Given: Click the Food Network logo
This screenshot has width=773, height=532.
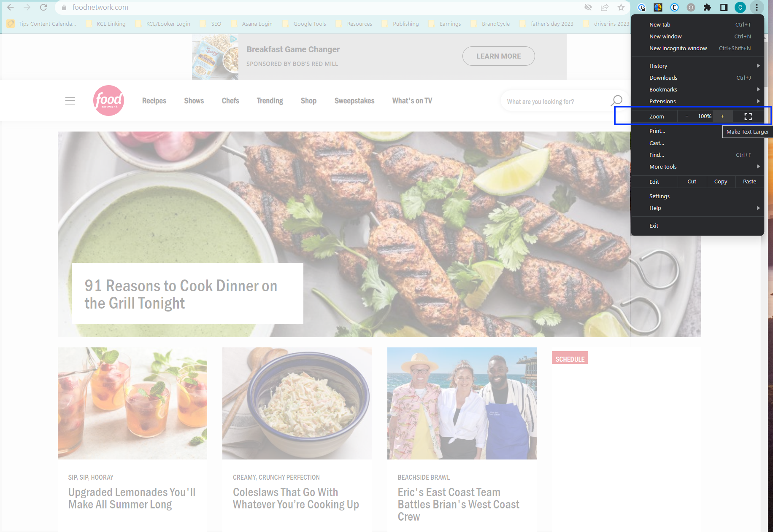Looking at the screenshot, I should [108, 101].
